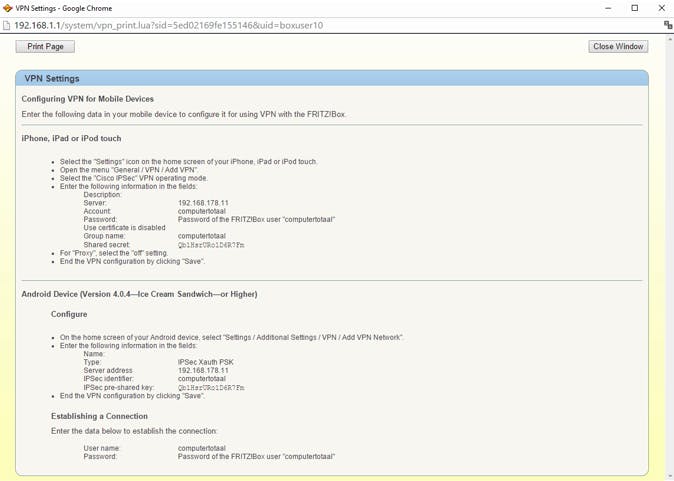The image size is (674, 481).
Task: Click the iPhone, iPad or iPod touch heading
Action: pyautogui.click(x=71, y=138)
